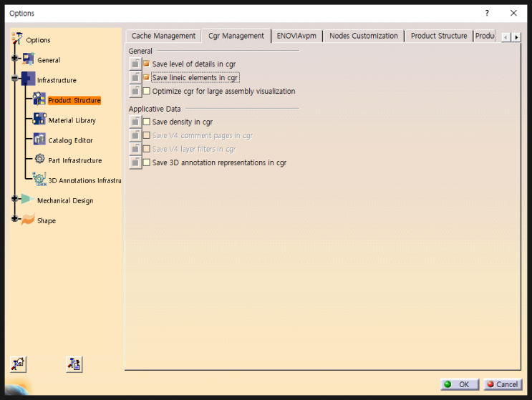Viewport: 532px width, 400px height.
Task: Click the question mark help button
Action: (x=487, y=13)
